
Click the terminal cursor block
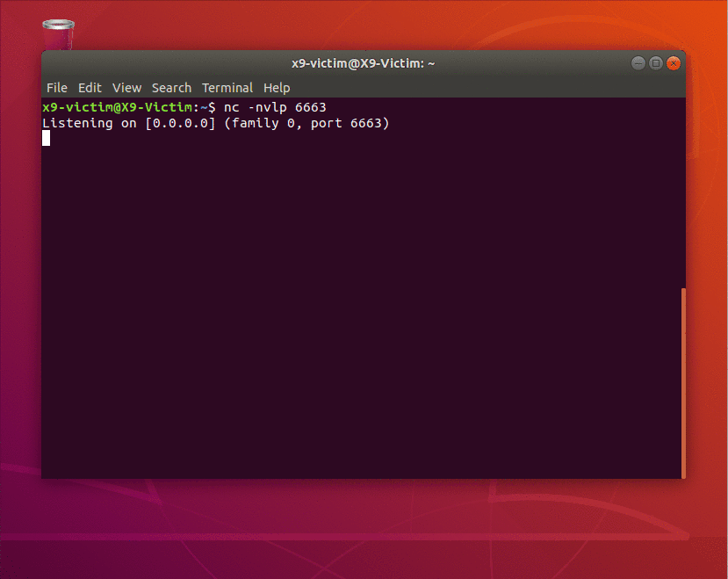pos(46,138)
